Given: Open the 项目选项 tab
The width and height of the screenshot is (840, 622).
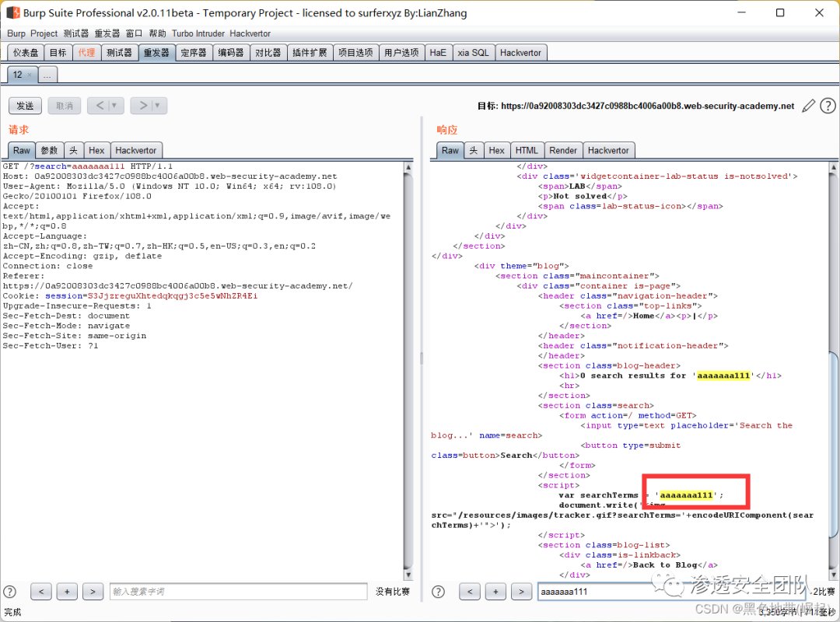Looking at the screenshot, I should [x=355, y=53].
